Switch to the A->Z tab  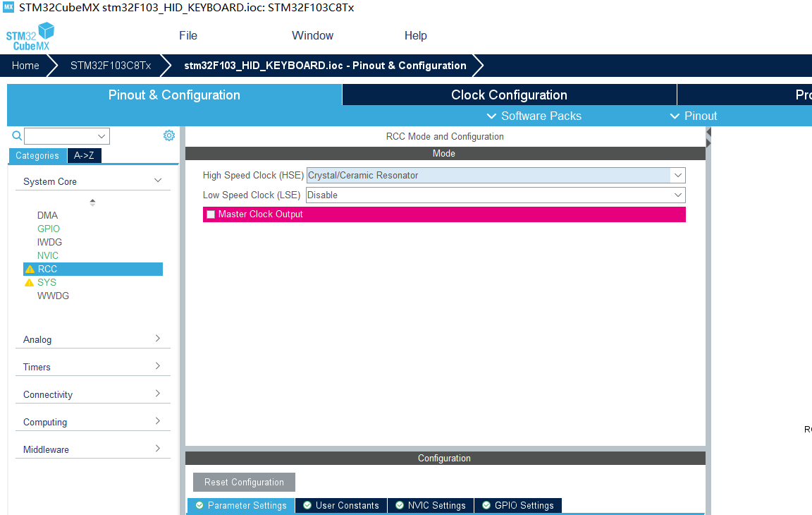point(84,155)
